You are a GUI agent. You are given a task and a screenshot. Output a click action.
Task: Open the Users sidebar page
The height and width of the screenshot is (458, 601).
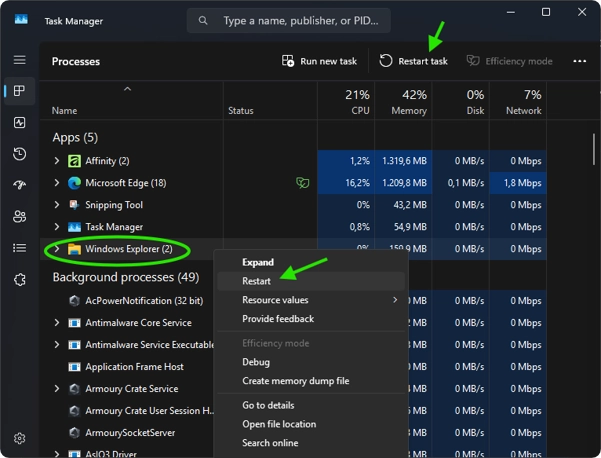(x=20, y=217)
